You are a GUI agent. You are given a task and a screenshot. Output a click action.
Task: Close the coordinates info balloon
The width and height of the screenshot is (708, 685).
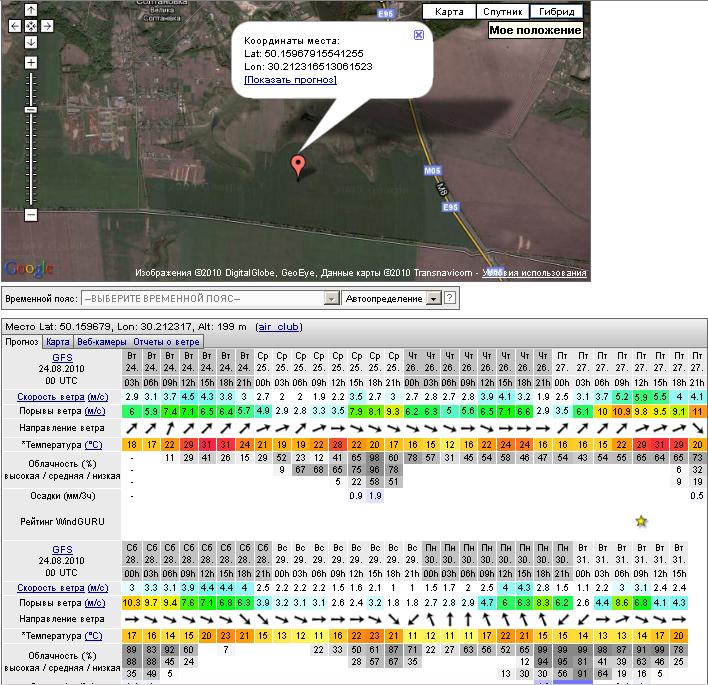[x=418, y=34]
